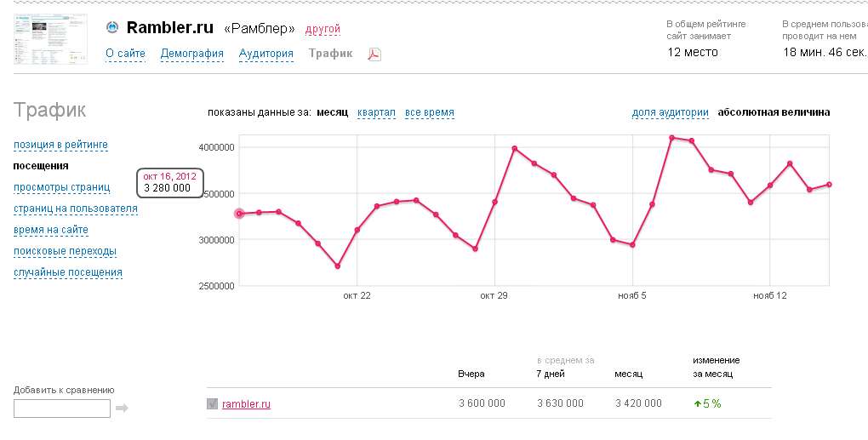
Task: Show data for «все время»
Action: tap(430, 112)
